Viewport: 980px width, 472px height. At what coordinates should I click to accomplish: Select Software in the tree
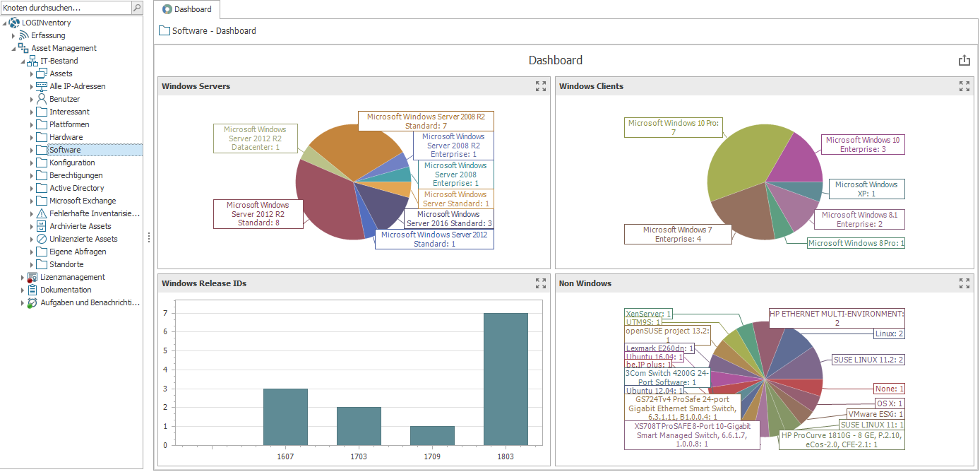[x=65, y=150]
